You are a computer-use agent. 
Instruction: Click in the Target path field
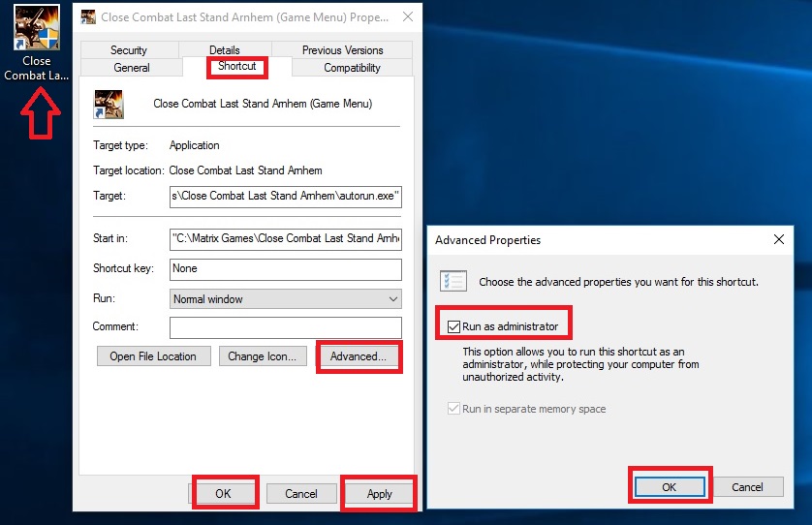click(285, 197)
